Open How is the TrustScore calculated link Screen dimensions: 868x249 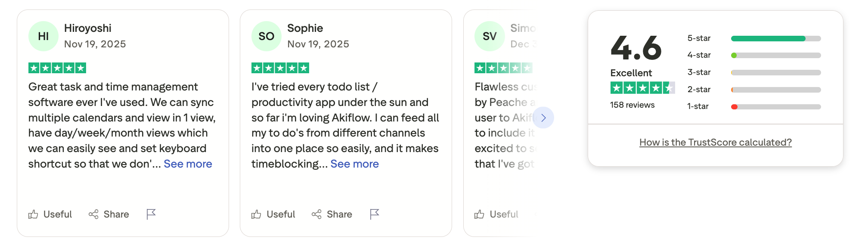(715, 142)
